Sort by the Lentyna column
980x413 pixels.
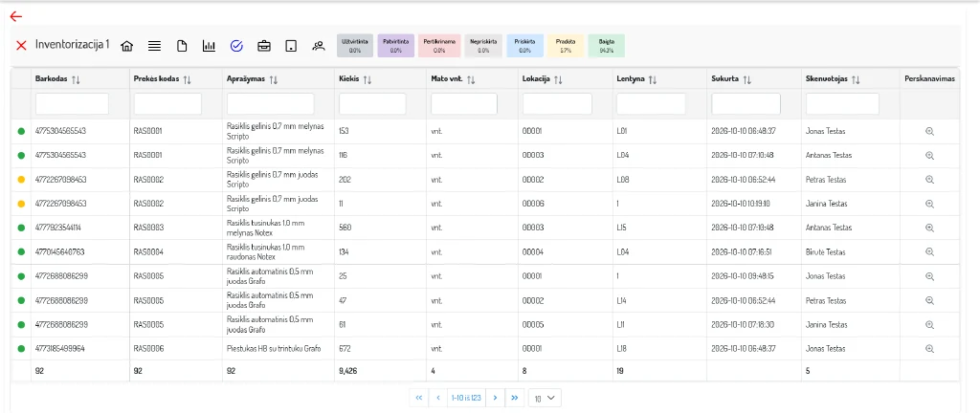click(x=652, y=79)
